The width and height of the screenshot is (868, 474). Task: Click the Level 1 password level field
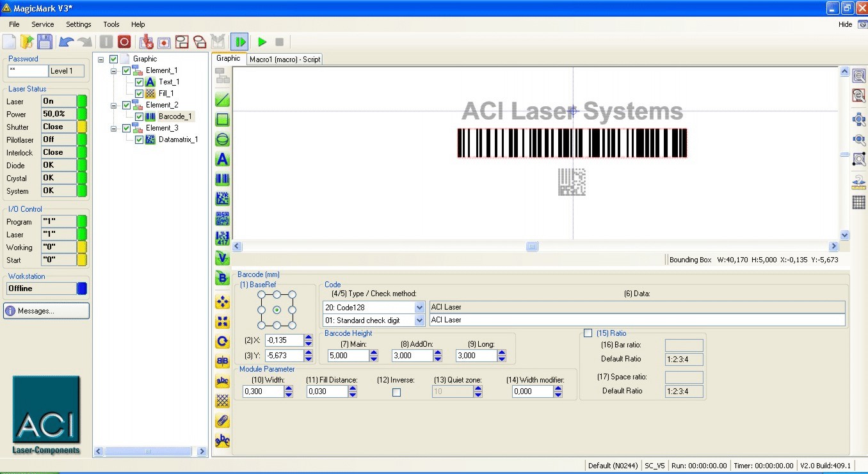coord(67,71)
